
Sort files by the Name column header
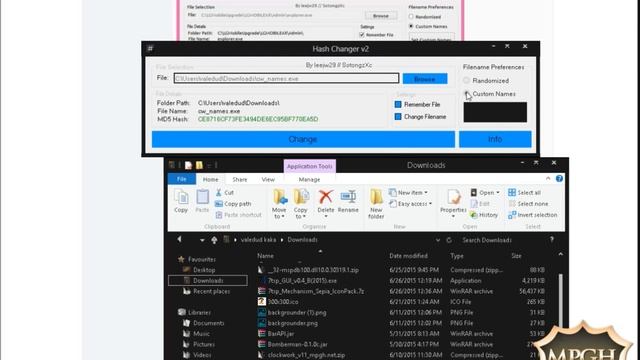[265, 256]
